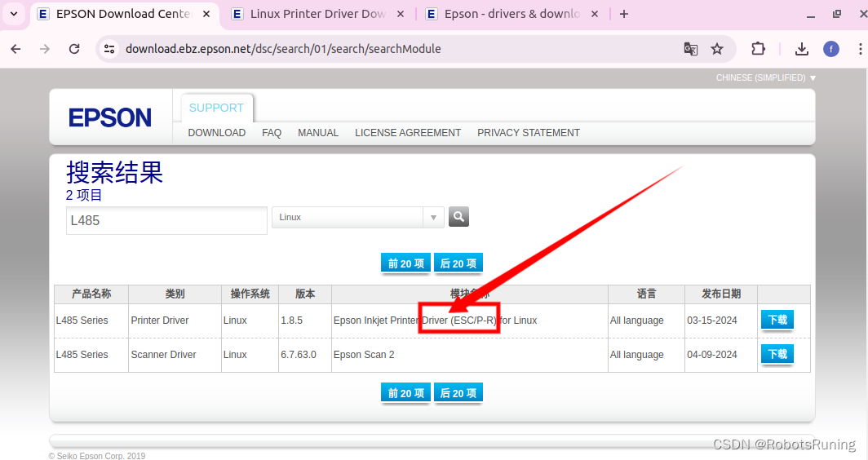
Task: Open the Linux operating system dropdown
Action: [x=357, y=217]
